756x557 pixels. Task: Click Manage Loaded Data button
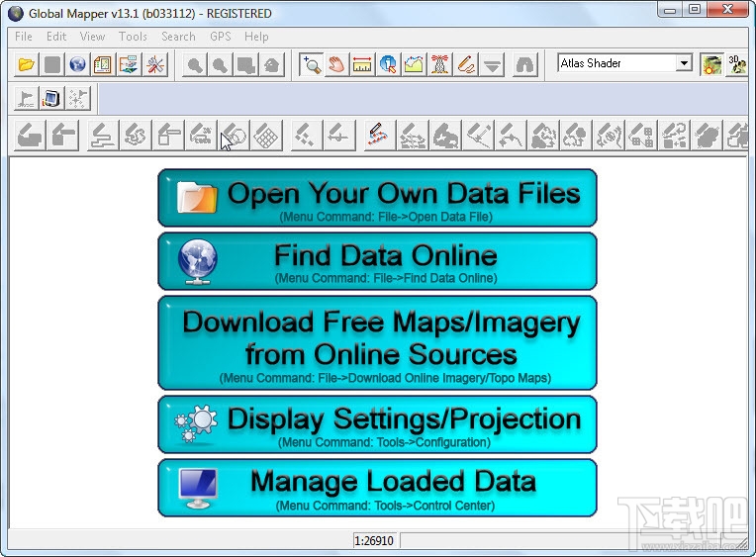(377, 488)
